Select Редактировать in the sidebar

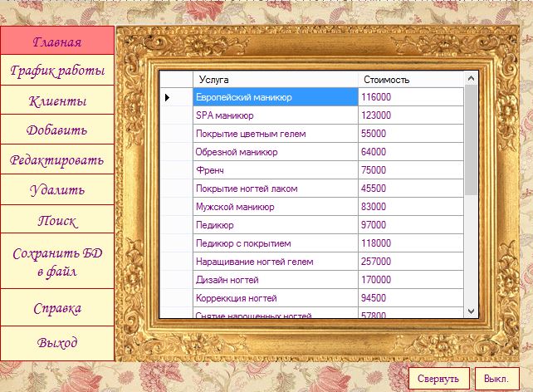[x=57, y=159]
